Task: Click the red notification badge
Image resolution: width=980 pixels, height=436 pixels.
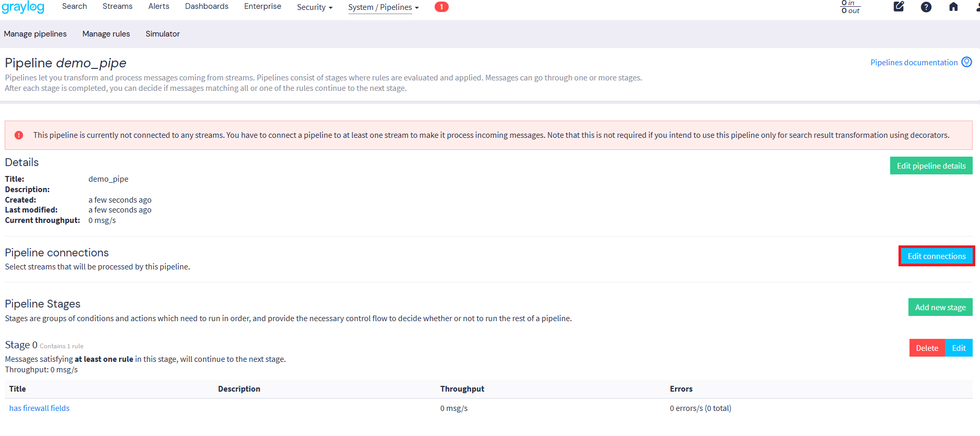Action: pyautogui.click(x=441, y=7)
